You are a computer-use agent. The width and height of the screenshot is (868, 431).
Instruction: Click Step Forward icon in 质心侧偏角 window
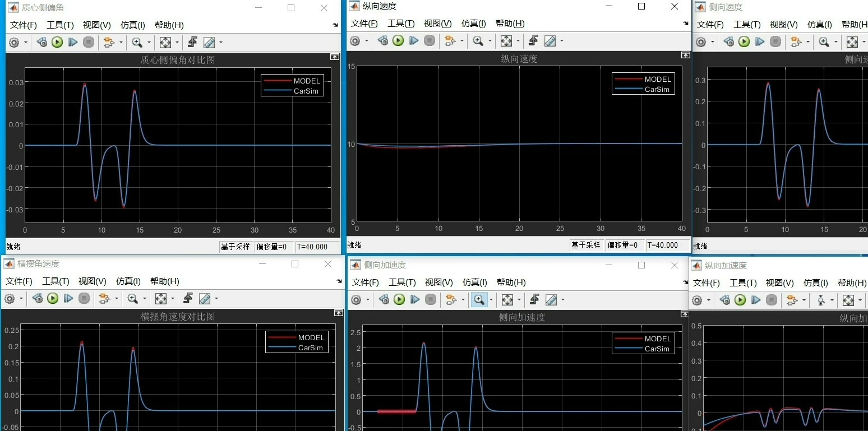[x=73, y=42]
